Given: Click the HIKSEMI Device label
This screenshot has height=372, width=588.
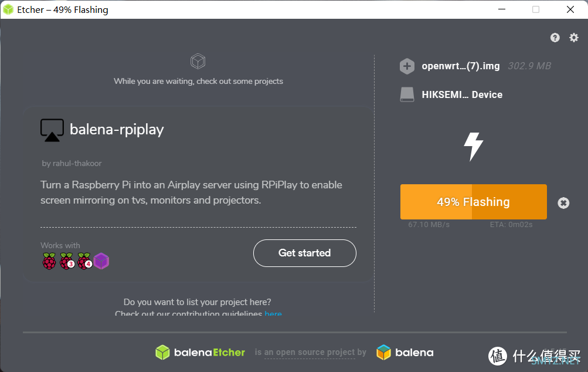Looking at the screenshot, I should (x=462, y=94).
